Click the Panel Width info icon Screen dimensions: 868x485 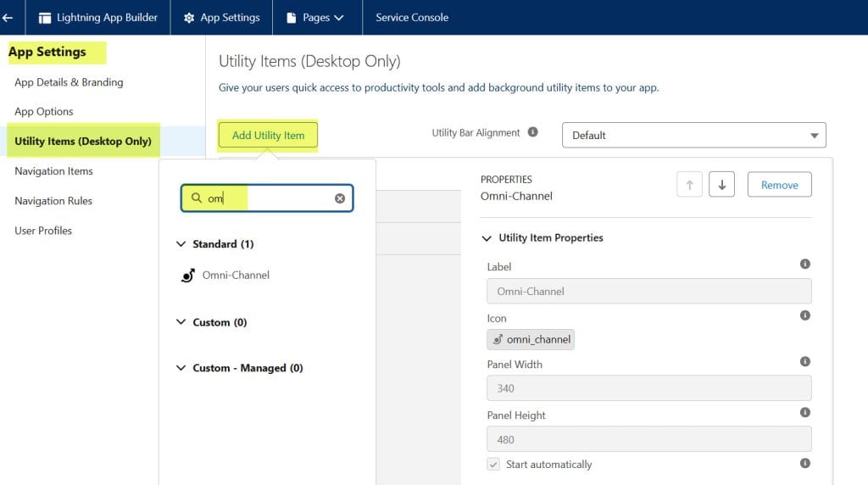point(805,361)
